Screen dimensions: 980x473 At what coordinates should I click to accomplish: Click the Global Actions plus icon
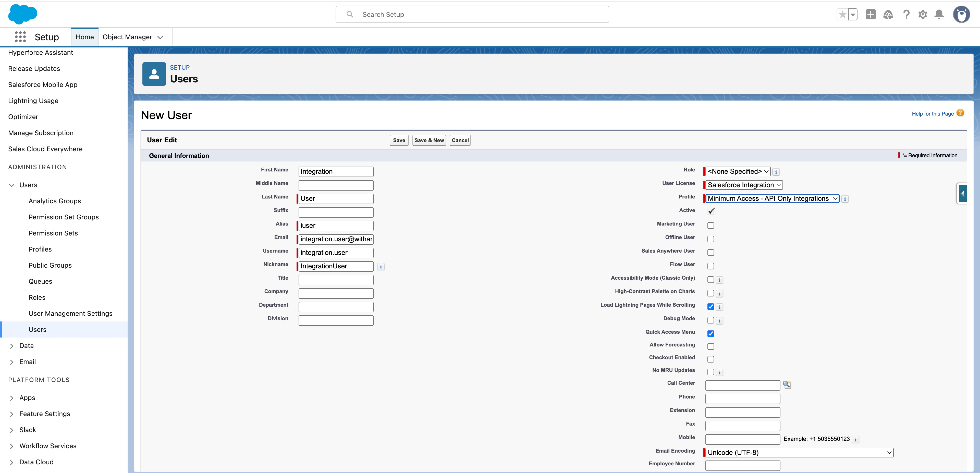871,15
